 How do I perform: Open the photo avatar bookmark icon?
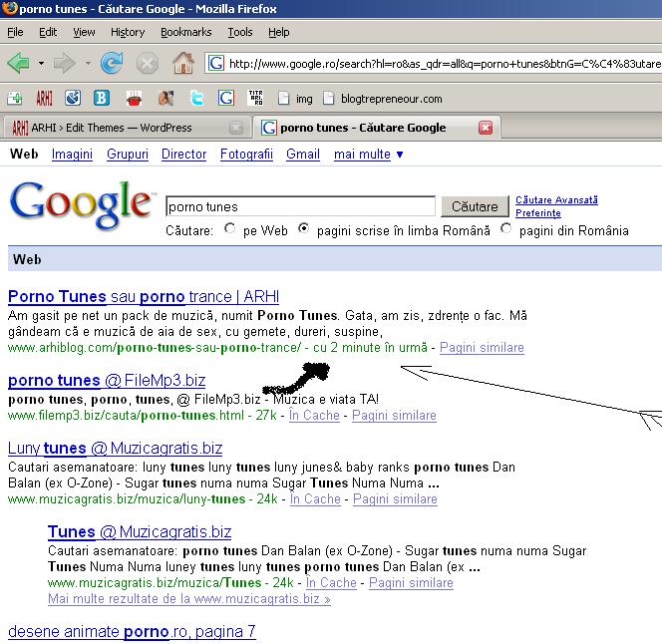click(x=165, y=99)
